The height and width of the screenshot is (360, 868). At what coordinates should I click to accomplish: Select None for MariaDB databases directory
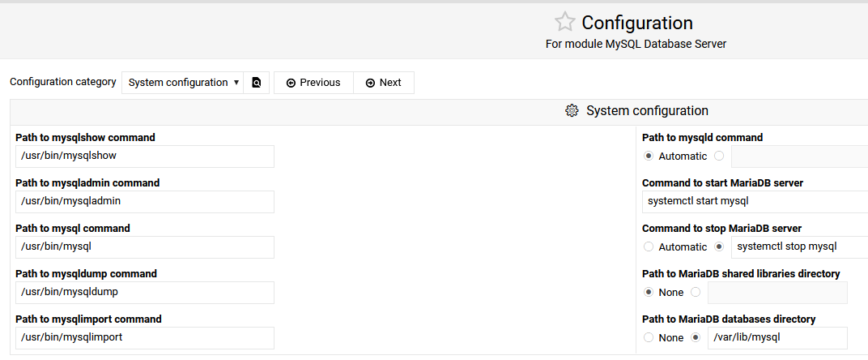coord(648,338)
